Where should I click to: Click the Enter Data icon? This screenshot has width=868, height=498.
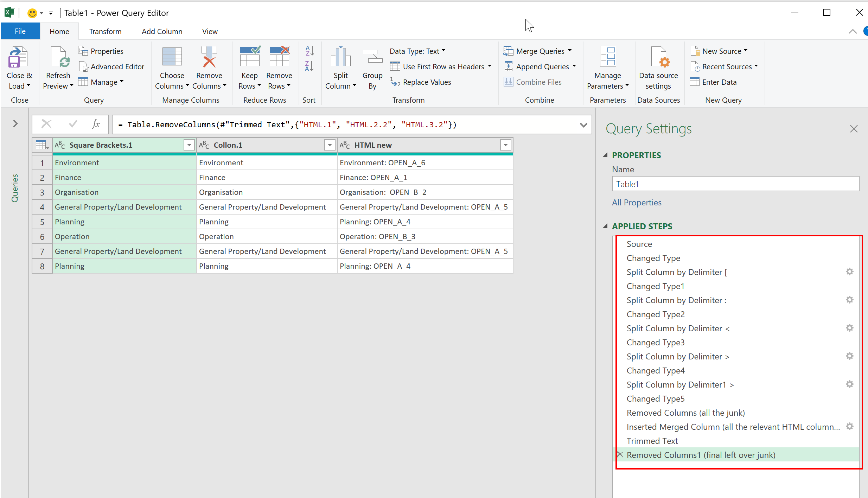pos(695,82)
